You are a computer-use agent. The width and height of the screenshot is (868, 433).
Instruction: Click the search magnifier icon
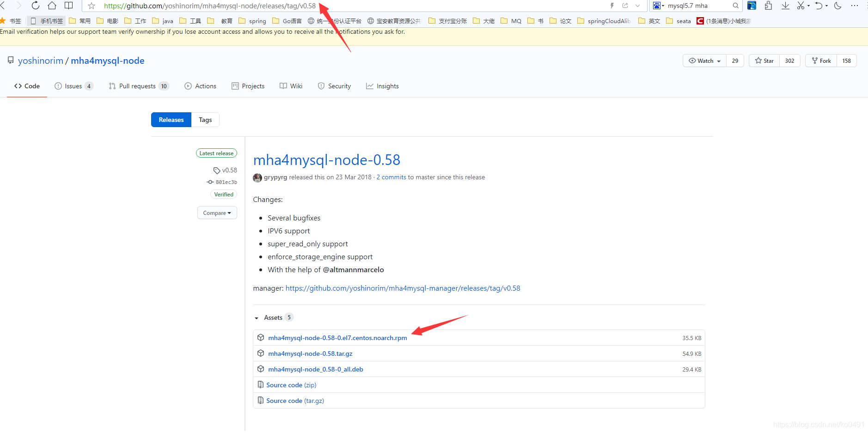click(x=735, y=6)
